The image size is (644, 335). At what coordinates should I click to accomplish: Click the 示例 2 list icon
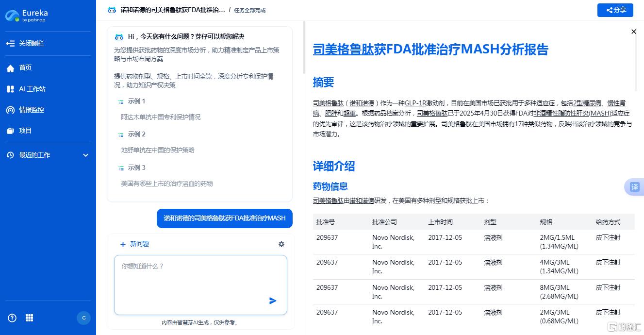(x=121, y=134)
